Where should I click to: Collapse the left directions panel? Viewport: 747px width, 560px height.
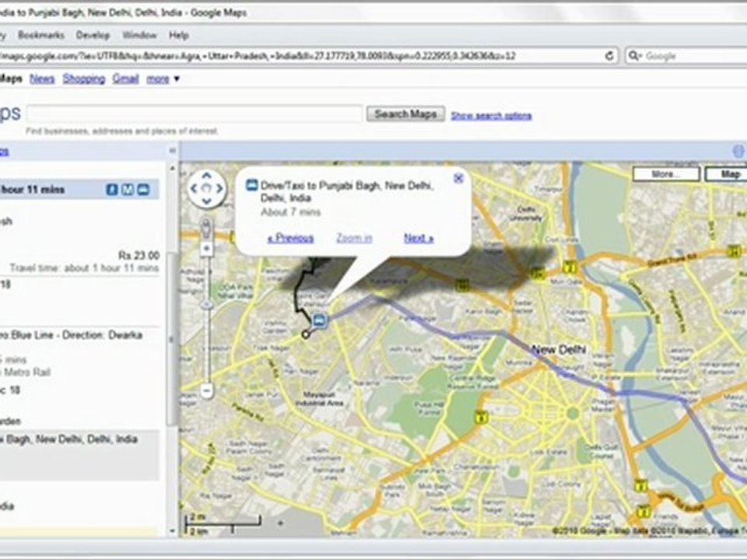173,151
